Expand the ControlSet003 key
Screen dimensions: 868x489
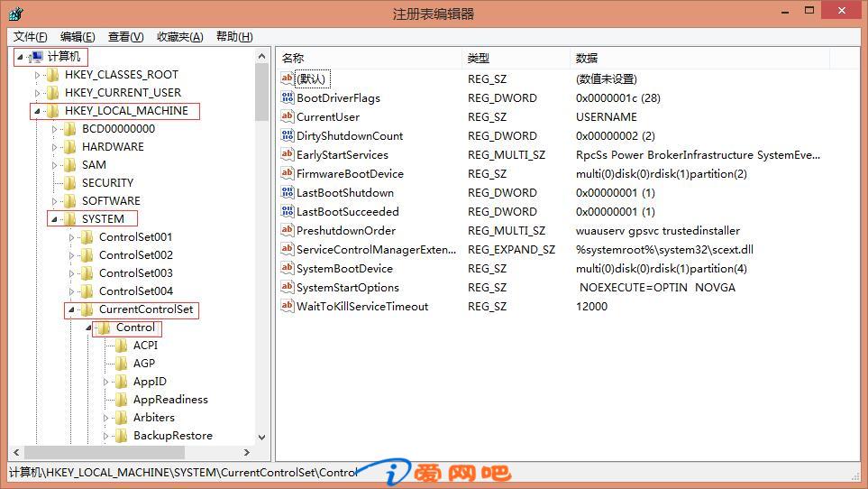point(71,273)
